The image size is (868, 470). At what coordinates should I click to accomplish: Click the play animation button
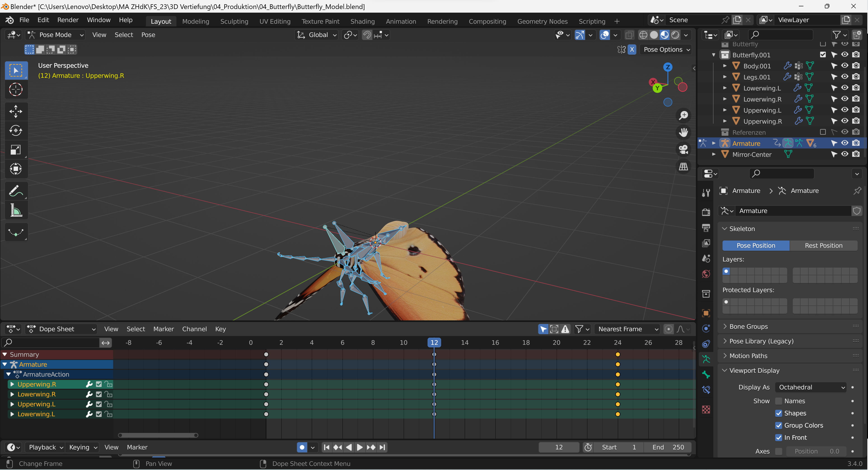point(360,447)
